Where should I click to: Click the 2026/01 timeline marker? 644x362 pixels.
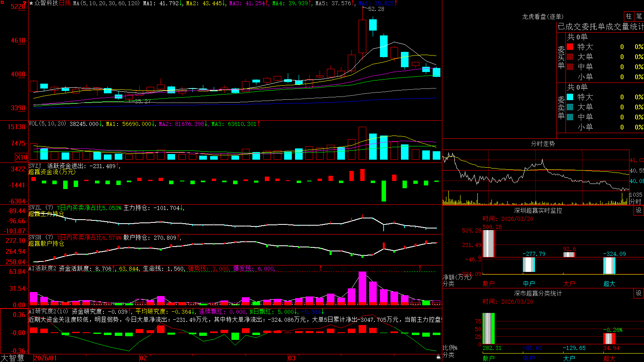[x=45, y=358]
